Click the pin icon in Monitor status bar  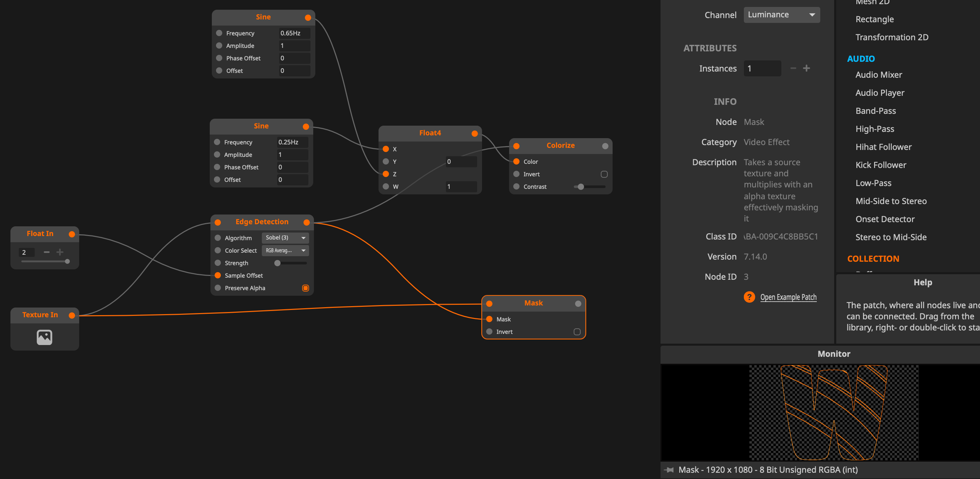coord(669,470)
